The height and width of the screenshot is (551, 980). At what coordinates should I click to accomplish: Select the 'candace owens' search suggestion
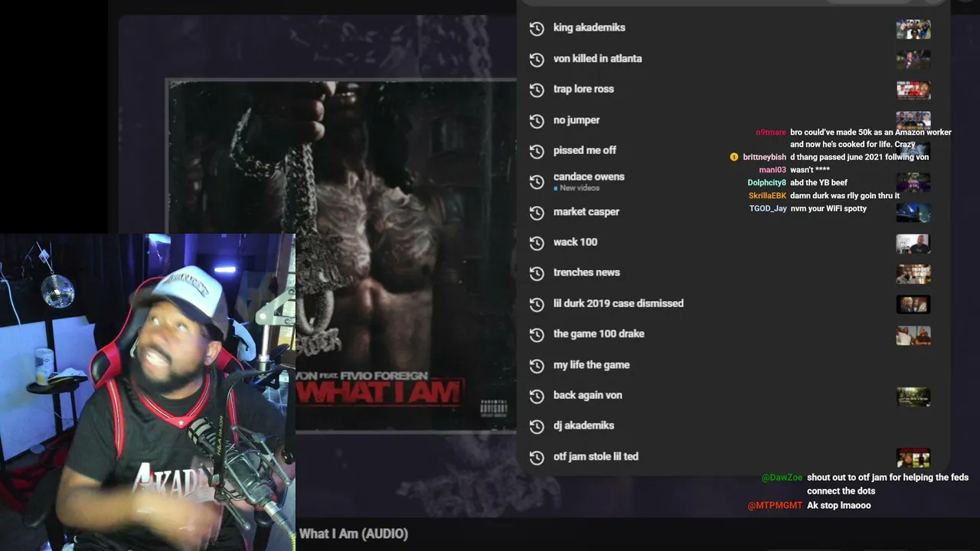click(x=589, y=176)
